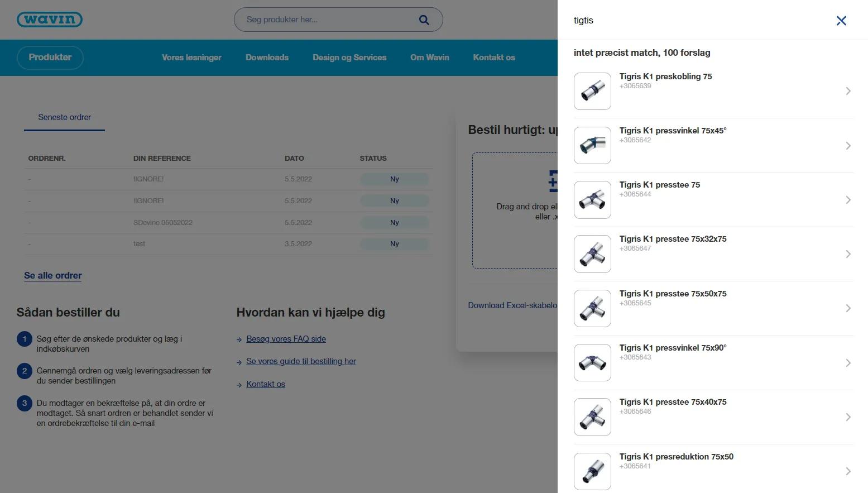Click the STATUS column header
Image resolution: width=868 pixels, height=493 pixels.
tap(373, 159)
